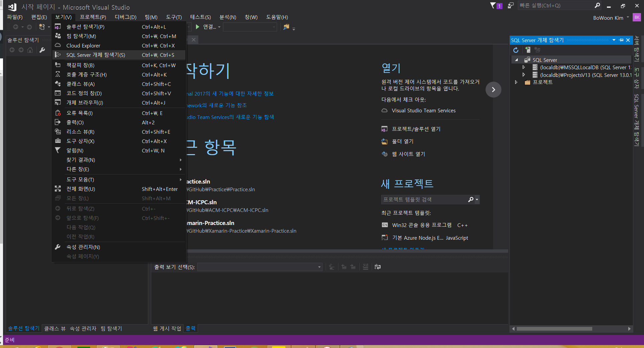Click the find-in-files toolbar icon
644x348 pixels.
pyautogui.click(x=286, y=27)
